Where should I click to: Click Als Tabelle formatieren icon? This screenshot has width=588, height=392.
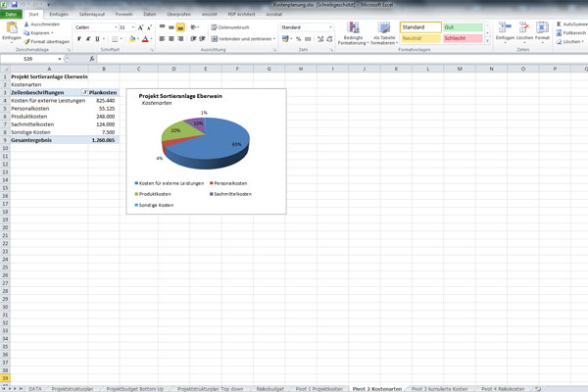[x=383, y=31]
